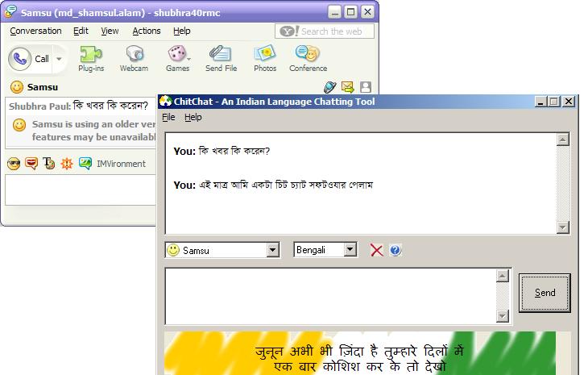Click the Send button in ChitChat

545,293
